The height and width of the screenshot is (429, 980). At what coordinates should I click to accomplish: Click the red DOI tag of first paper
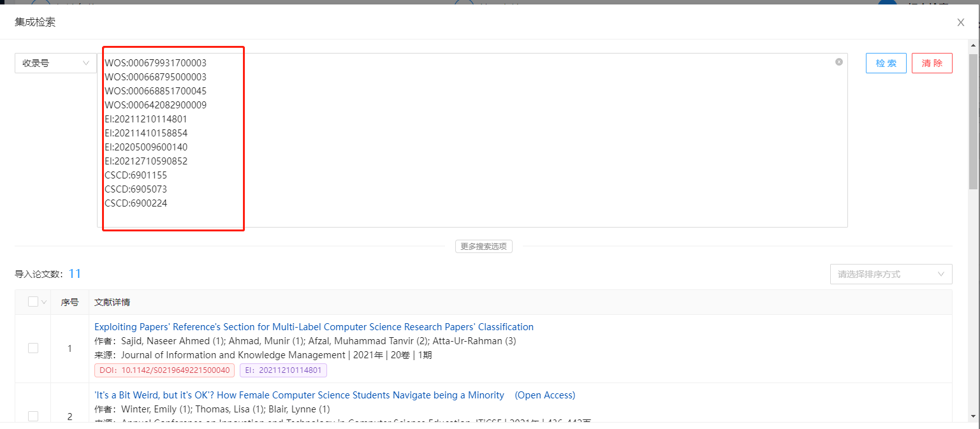(165, 370)
